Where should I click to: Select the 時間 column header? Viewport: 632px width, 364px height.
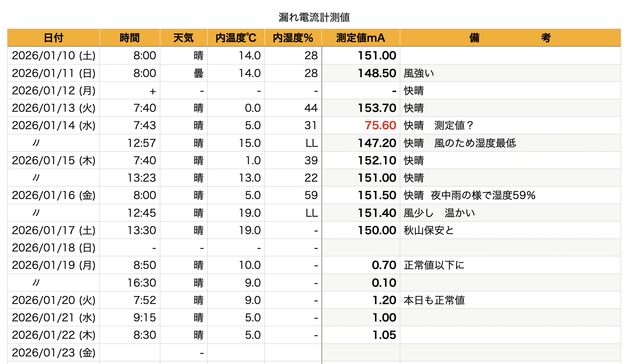[x=130, y=38]
